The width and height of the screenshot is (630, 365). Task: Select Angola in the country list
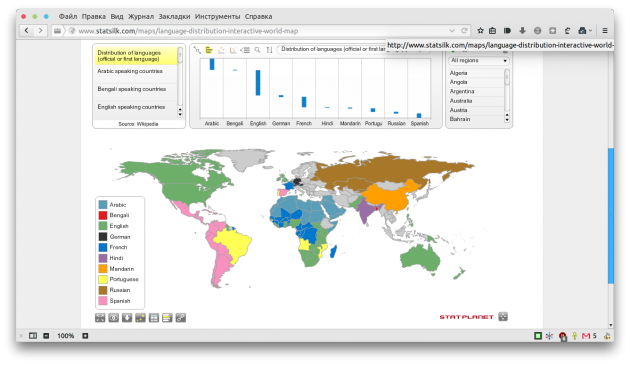pos(476,82)
